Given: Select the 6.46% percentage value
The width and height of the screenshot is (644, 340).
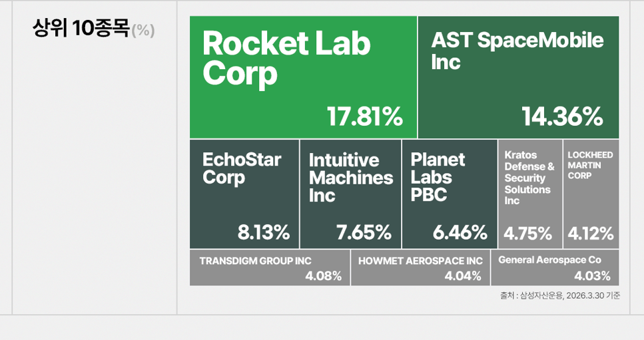Looking at the screenshot, I should tap(460, 233).
